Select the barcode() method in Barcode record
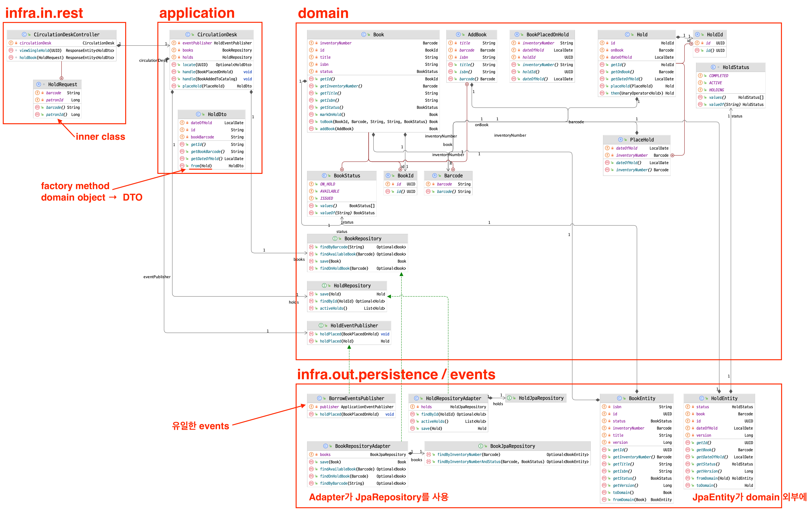 pos(448,192)
